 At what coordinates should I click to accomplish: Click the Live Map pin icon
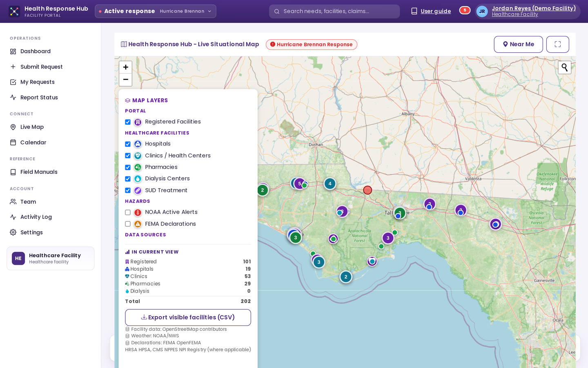pyautogui.click(x=13, y=127)
